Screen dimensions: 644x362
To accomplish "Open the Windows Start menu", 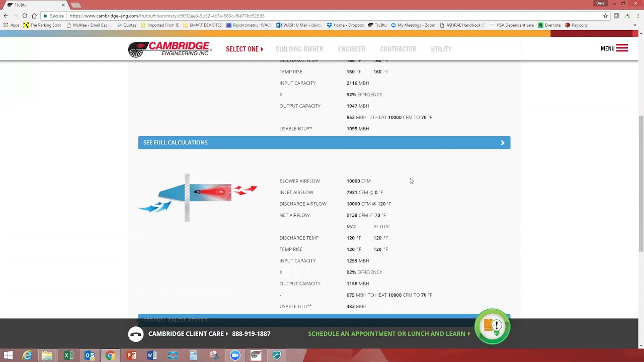I will pyautogui.click(x=8, y=355).
